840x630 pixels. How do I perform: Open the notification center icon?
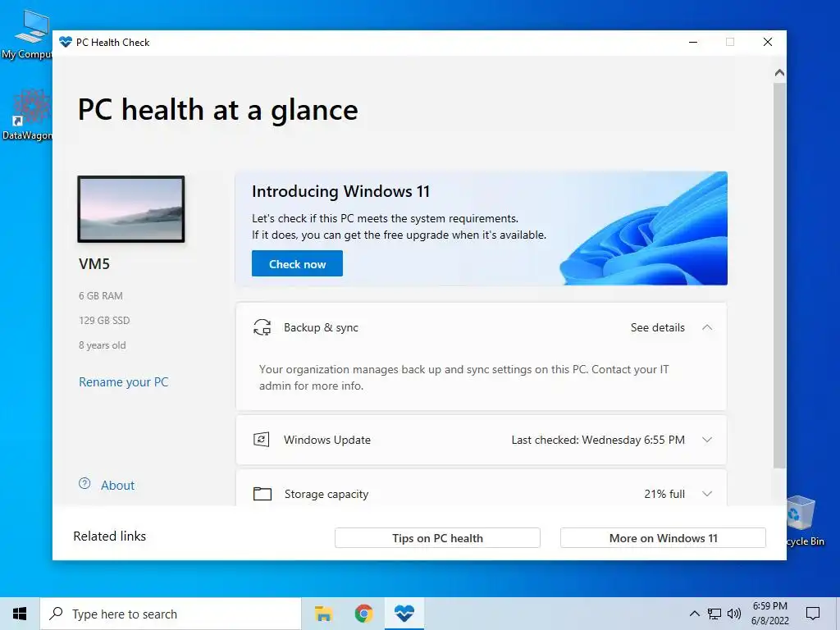click(x=813, y=614)
